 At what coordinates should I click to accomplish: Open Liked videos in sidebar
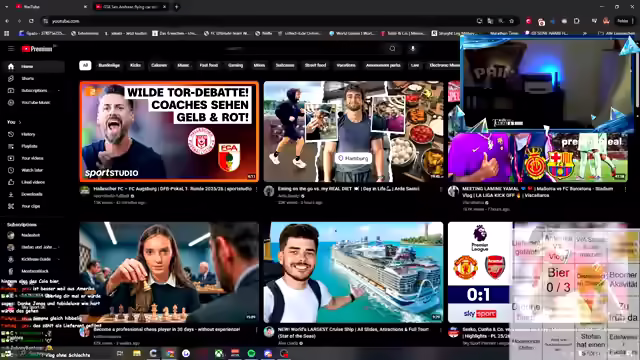click(32, 182)
